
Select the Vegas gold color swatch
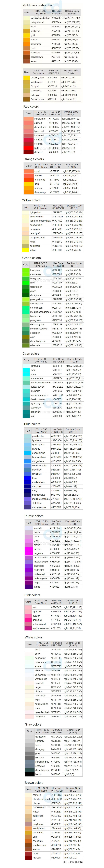pos(27,91)
